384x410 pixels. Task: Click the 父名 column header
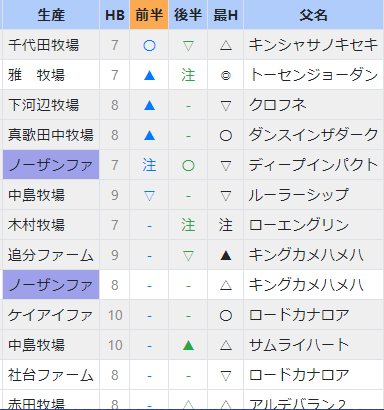coord(313,15)
